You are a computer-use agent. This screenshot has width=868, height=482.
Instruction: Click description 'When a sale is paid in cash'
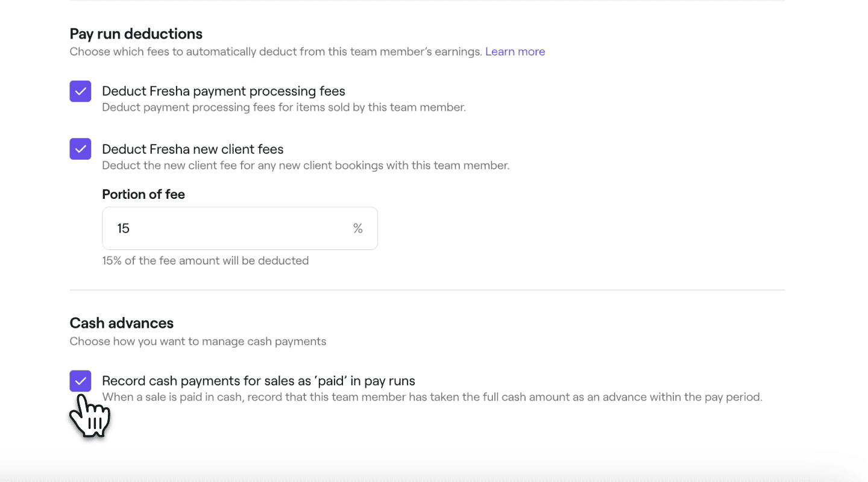(x=432, y=398)
